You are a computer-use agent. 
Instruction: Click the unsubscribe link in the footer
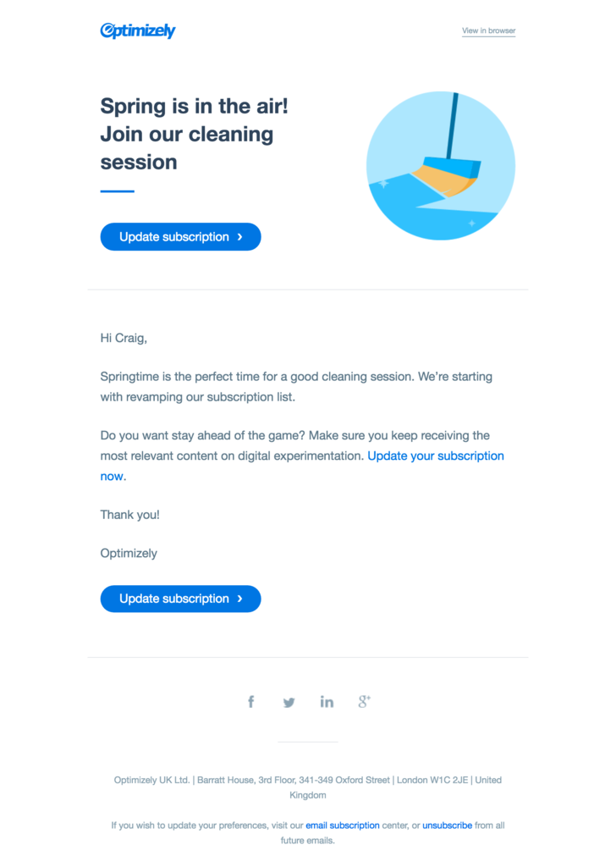point(447,825)
